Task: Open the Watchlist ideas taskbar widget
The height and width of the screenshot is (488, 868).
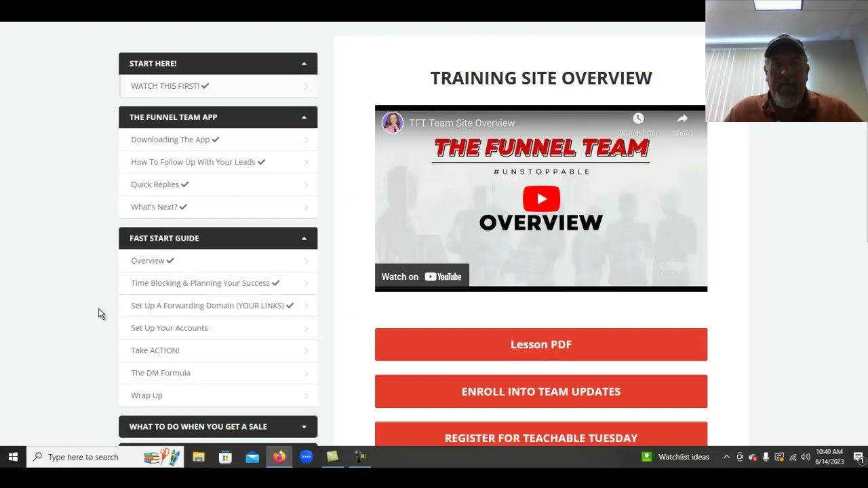Action: click(676, 457)
